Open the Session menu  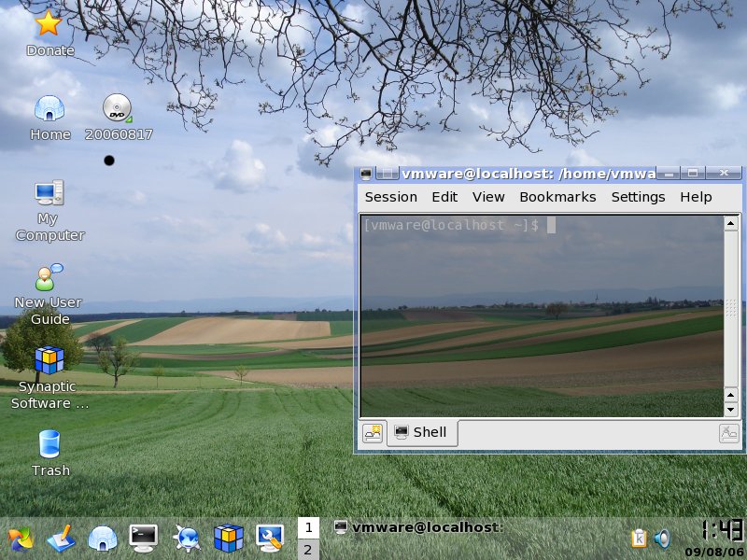tap(390, 197)
